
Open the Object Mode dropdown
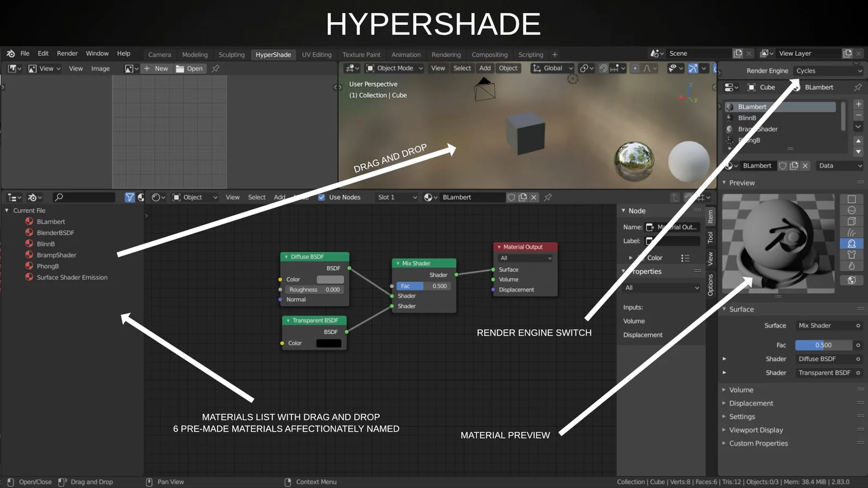(x=393, y=68)
